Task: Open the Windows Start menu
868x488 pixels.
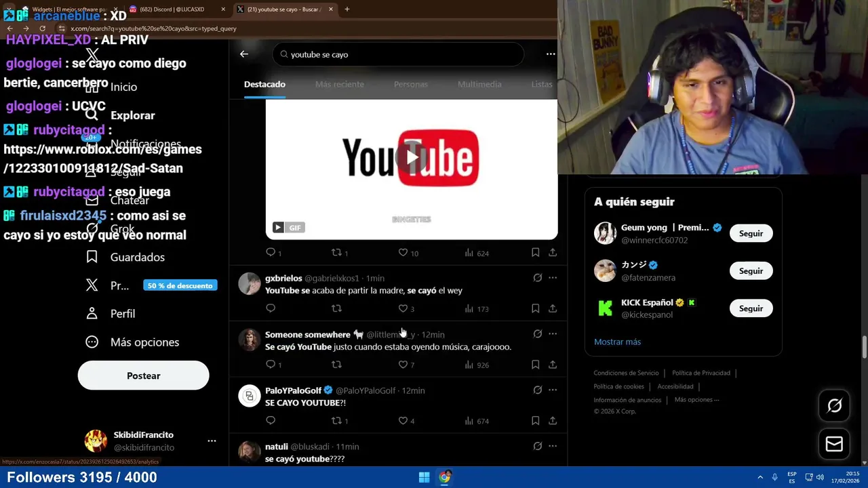Action: [424, 477]
